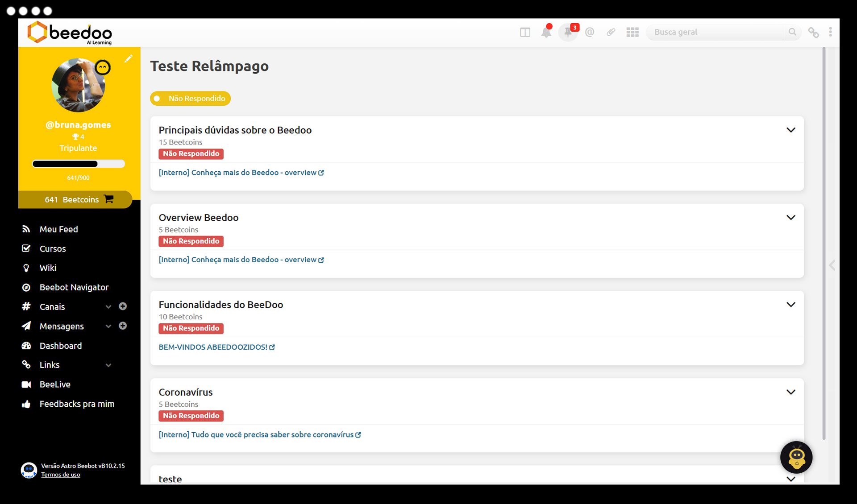Open pinned items with badge 3

[x=568, y=32]
